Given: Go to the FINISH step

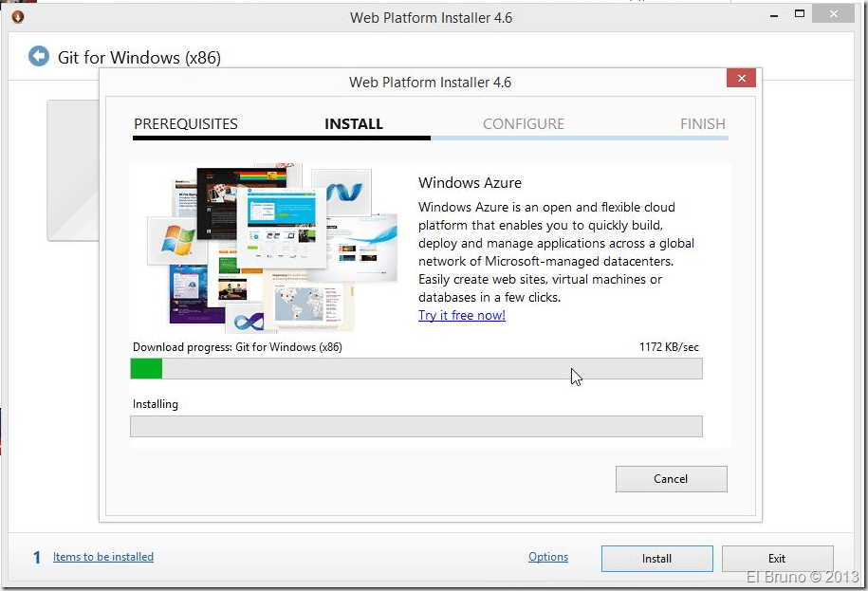Looking at the screenshot, I should 702,123.
